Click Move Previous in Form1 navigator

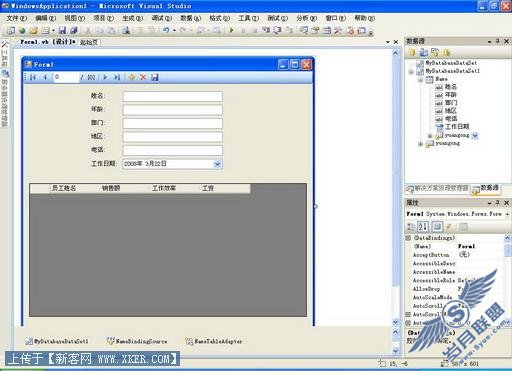tap(45, 77)
